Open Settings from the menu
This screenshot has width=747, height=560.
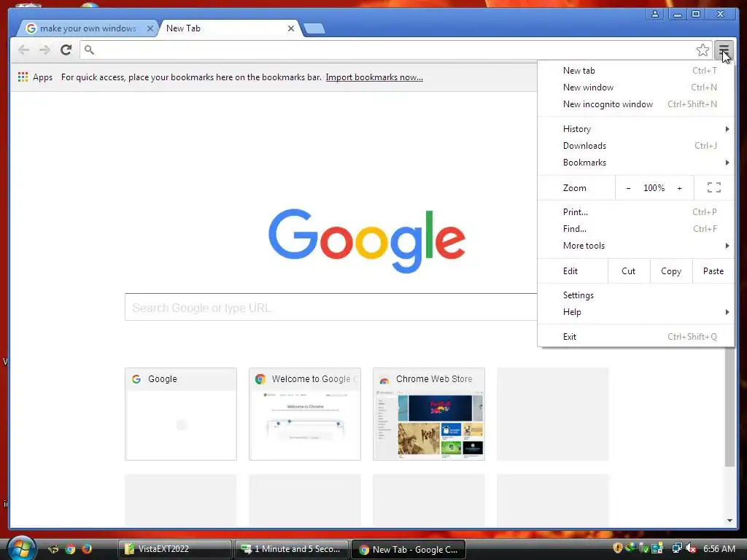pos(636,295)
